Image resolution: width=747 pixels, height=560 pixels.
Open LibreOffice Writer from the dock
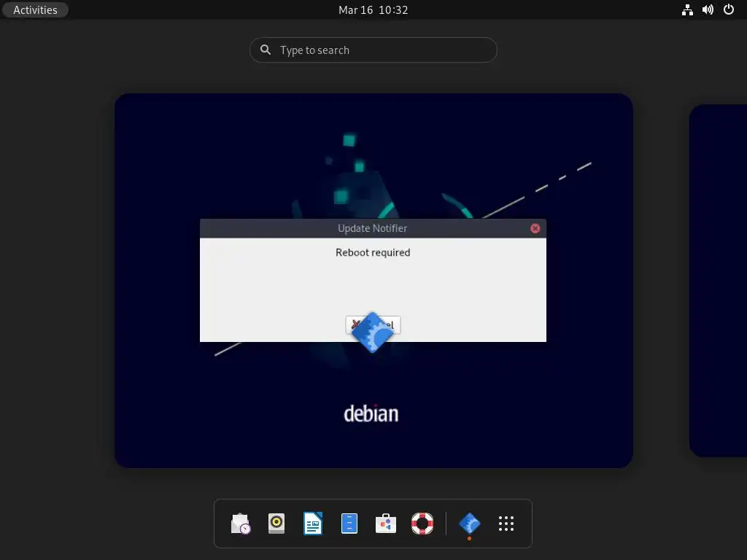[x=313, y=524]
